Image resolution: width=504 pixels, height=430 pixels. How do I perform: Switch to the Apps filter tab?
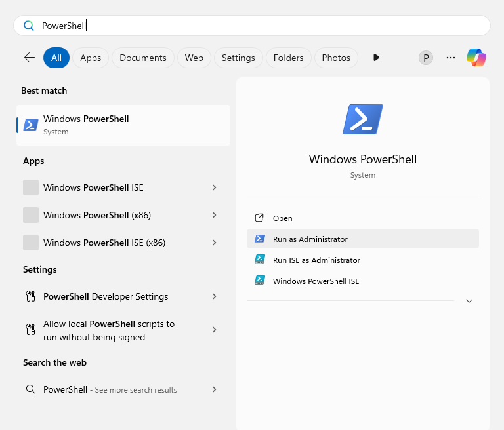[91, 58]
